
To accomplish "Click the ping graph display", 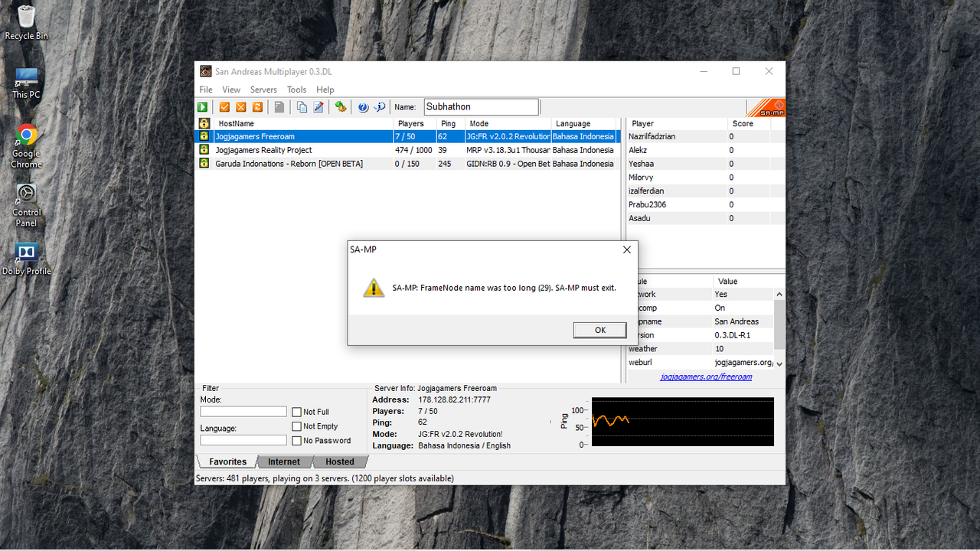I will [x=682, y=422].
